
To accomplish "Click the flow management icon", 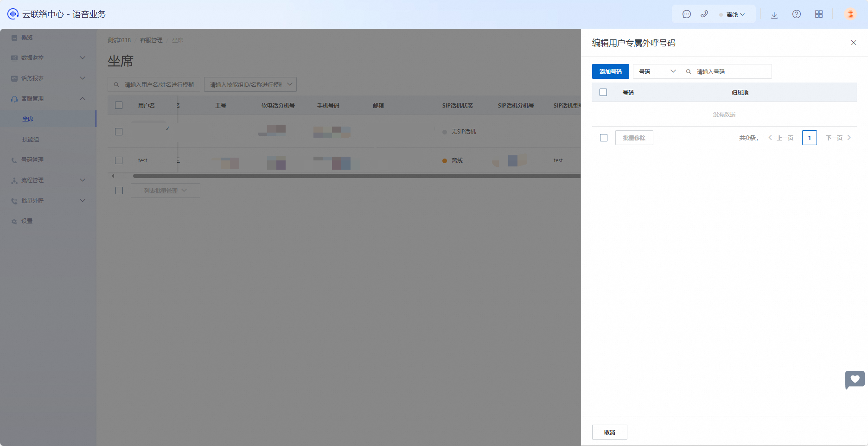I will (x=14, y=180).
